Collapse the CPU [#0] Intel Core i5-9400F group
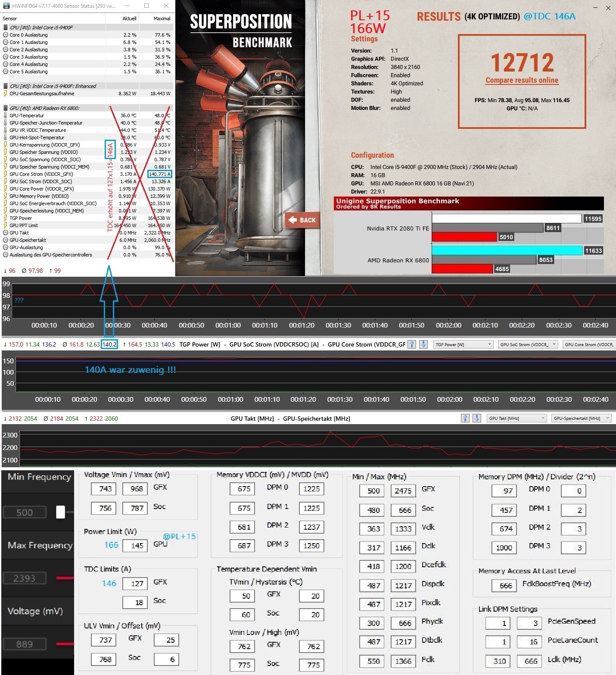The width and height of the screenshot is (616, 675). click(6, 28)
